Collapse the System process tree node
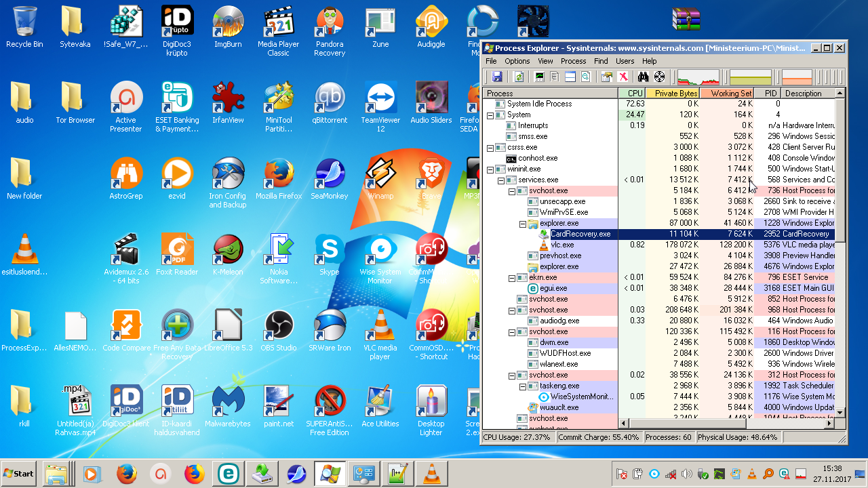The height and width of the screenshot is (488, 868). click(x=491, y=115)
